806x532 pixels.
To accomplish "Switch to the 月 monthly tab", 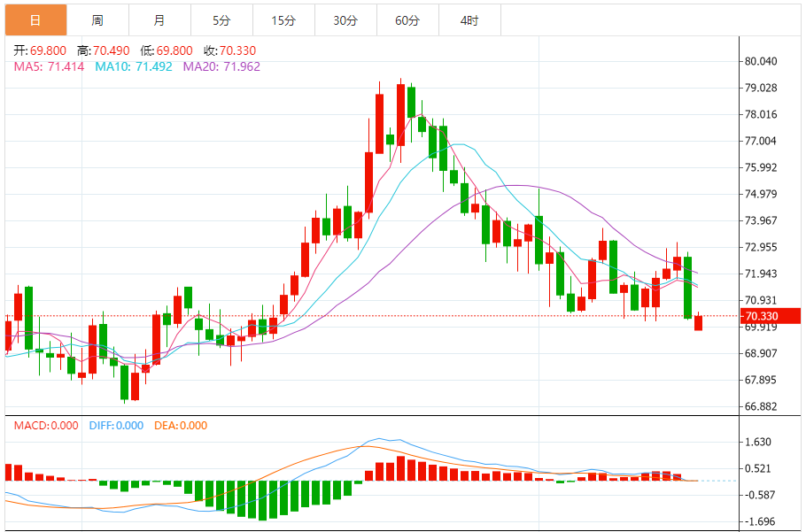I will coord(159,20).
